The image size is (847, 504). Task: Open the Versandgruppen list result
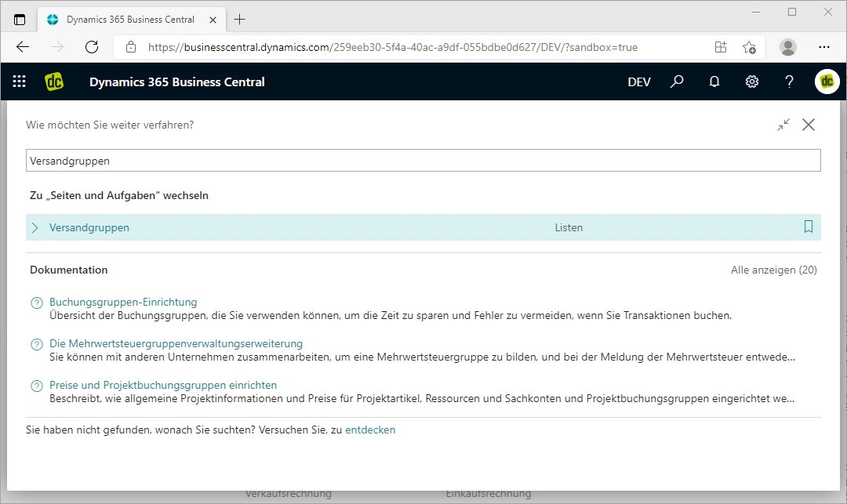click(89, 228)
